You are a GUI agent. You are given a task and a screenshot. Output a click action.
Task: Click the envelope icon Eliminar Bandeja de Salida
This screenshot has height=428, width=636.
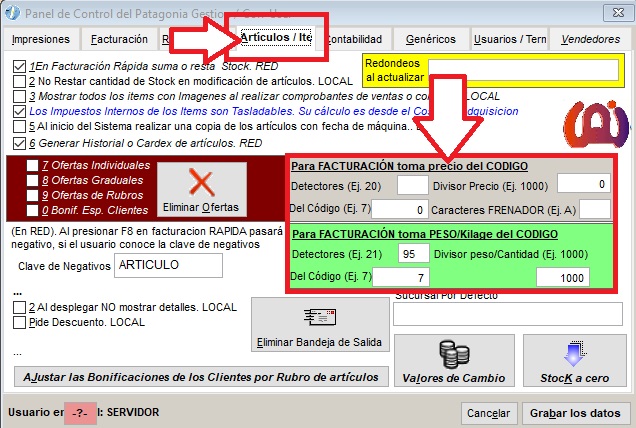(x=320, y=324)
